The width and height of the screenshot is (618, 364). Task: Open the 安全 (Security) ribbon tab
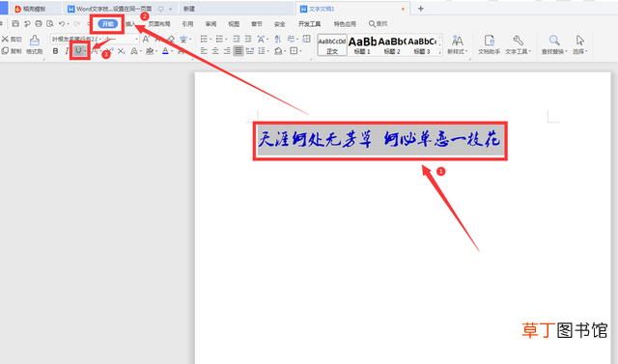point(279,24)
